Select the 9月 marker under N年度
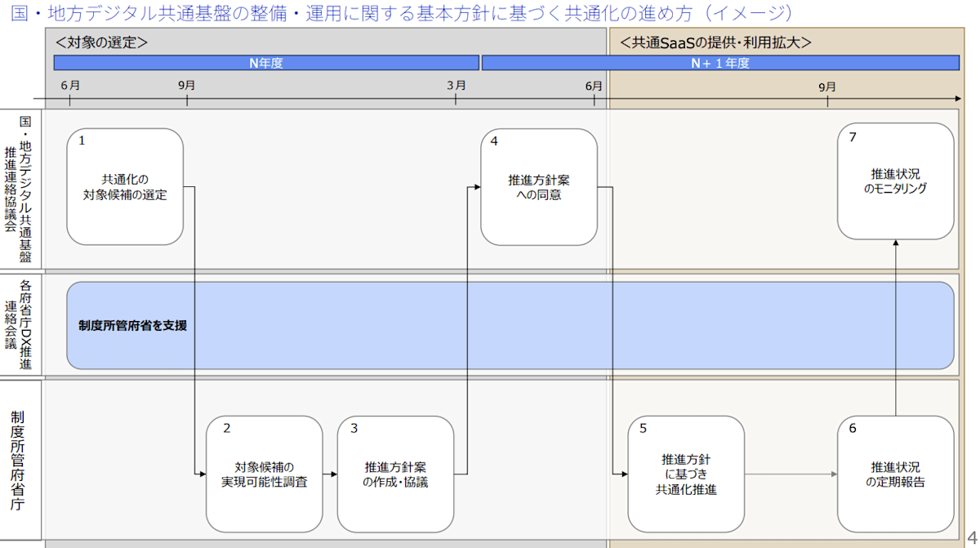 [x=185, y=84]
